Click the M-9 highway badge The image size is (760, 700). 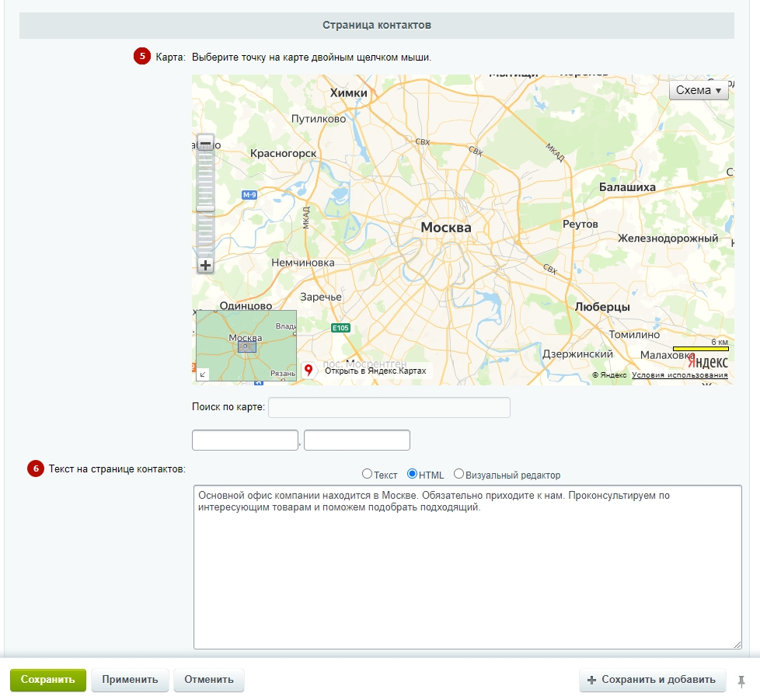tap(249, 195)
